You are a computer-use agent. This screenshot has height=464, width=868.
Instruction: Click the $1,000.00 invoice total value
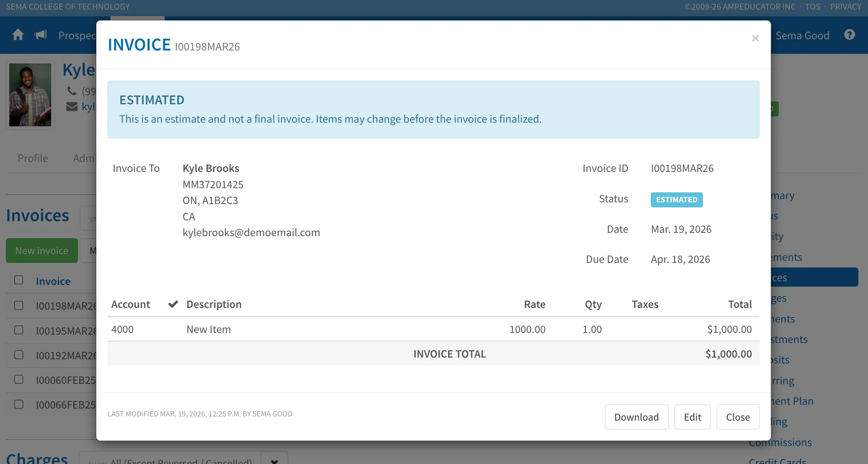click(728, 354)
